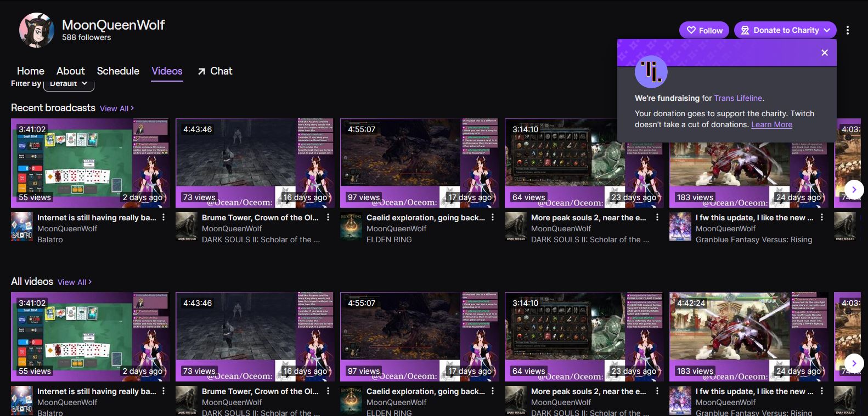Open the About tab

pos(71,71)
